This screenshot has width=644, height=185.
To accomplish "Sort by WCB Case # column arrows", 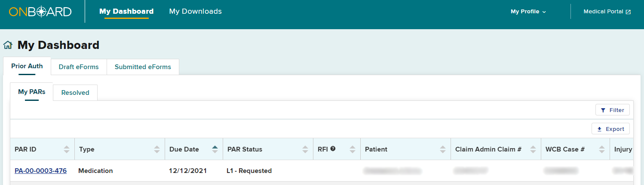I will (x=602, y=149).
